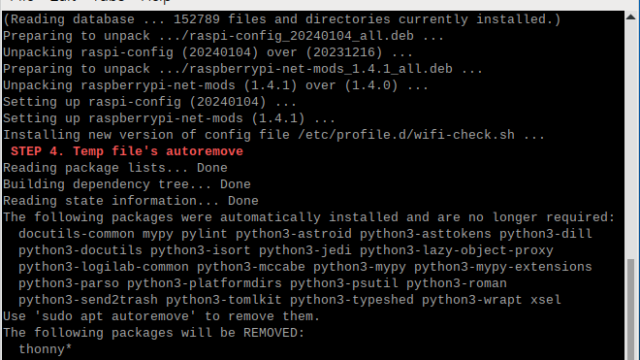Screen dimensions: 640x360
Task: Click the 'Unpacking raspberrypi-net-mods (1.4.1) over (1.4.0)' line
Action: [216, 86]
